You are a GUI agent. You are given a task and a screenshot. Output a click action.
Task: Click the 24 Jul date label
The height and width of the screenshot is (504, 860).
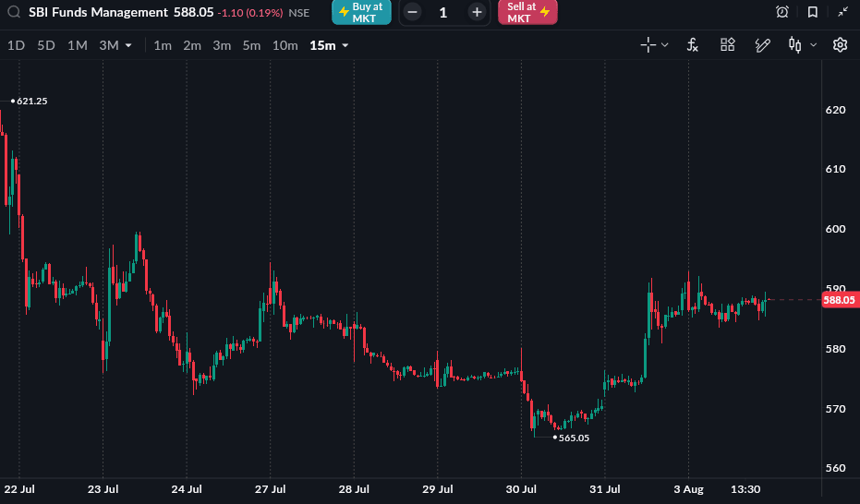pyautogui.click(x=187, y=489)
